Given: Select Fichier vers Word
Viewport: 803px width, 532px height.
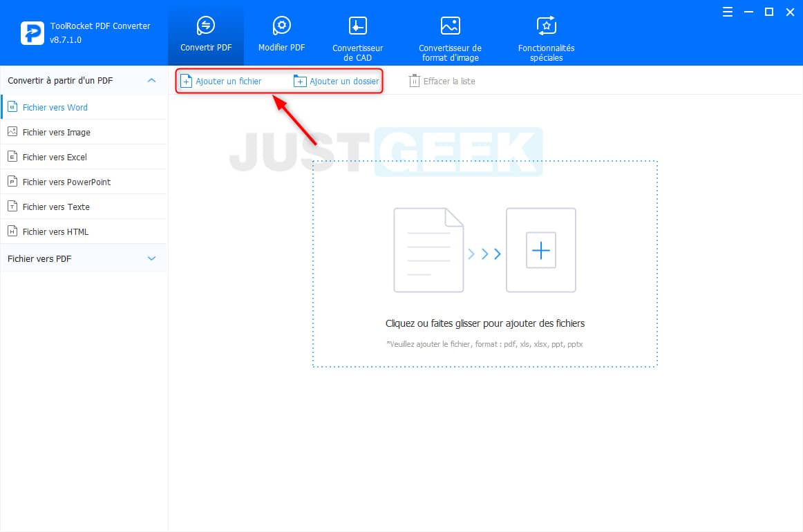Looking at the screenshot, I should 84,108.
